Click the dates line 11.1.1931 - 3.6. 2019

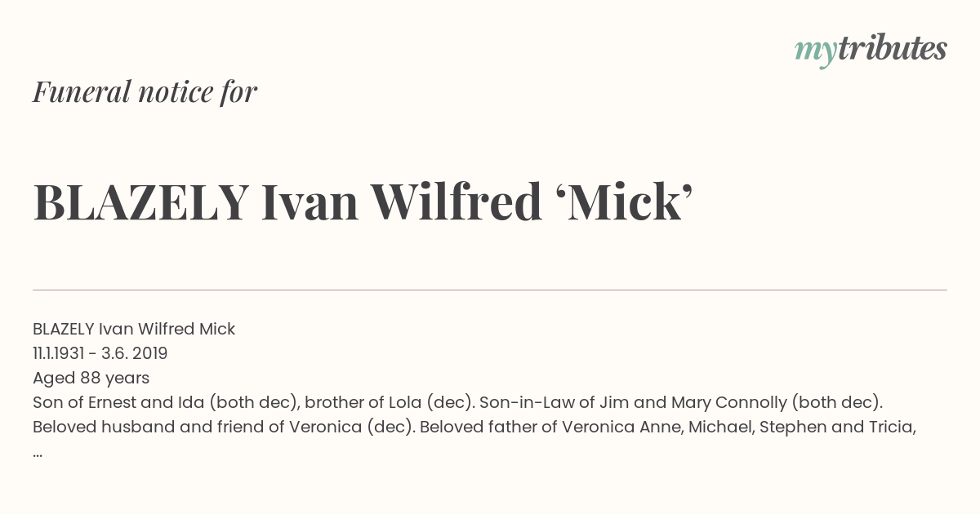[x=100, y=353]
